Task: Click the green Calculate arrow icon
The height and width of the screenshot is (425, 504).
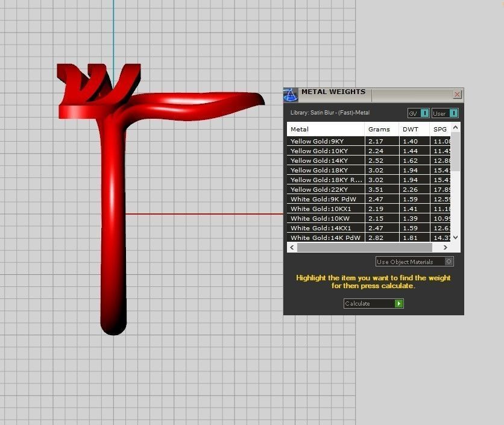Action: pyautogui.click(x=398, y=303)
